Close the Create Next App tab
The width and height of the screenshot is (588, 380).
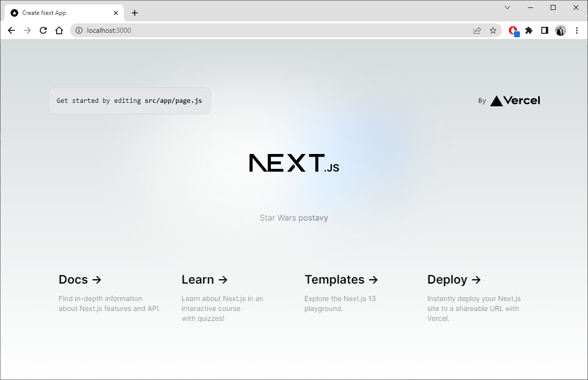pyautogui.click(x=116, y=13)
